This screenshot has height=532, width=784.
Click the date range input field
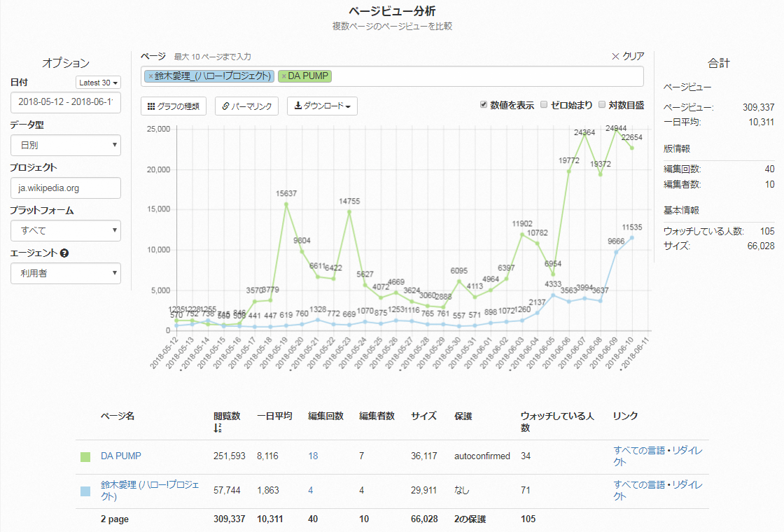[66, 102]
